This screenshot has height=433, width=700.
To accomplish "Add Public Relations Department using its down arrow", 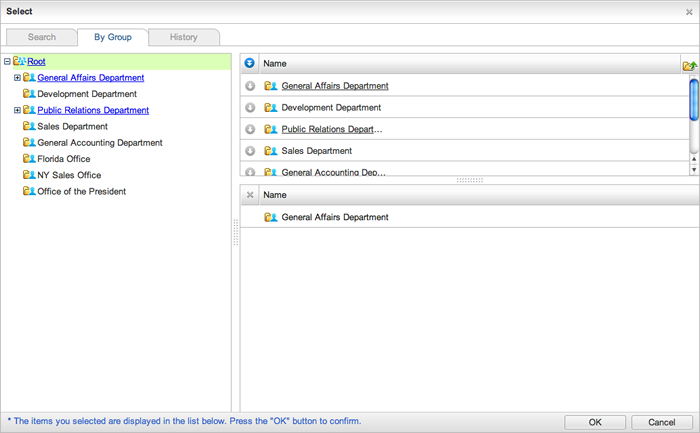I will click(250, 129).
